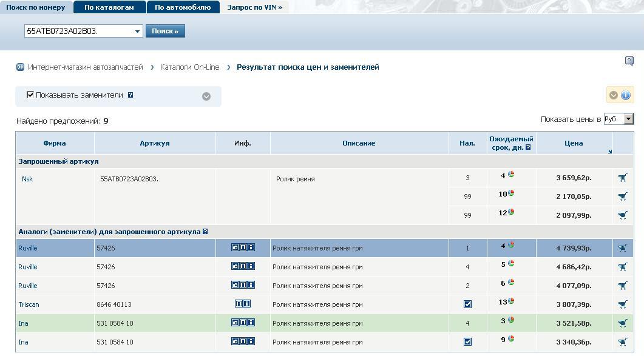
Task: Click the 'Поиск »' button
Action: click(x=165, y=31)
